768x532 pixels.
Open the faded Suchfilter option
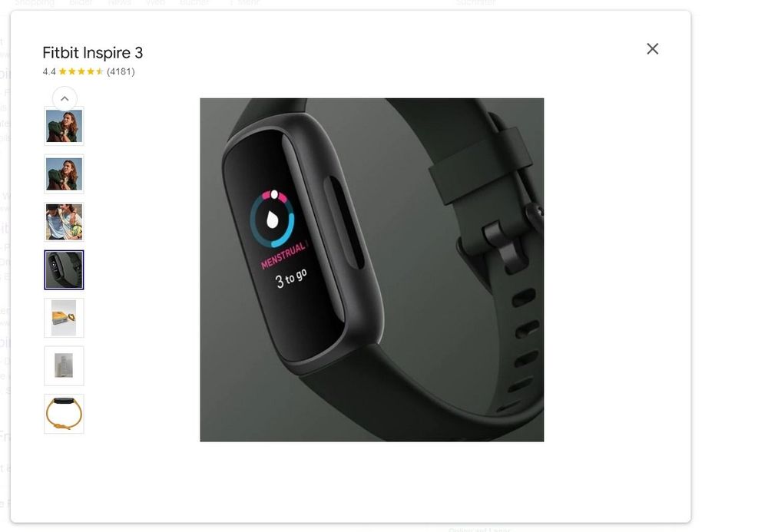[475, 2]
